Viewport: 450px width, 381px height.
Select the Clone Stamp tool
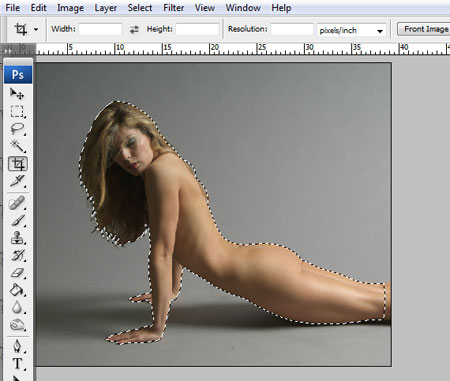tap(17, 238)
